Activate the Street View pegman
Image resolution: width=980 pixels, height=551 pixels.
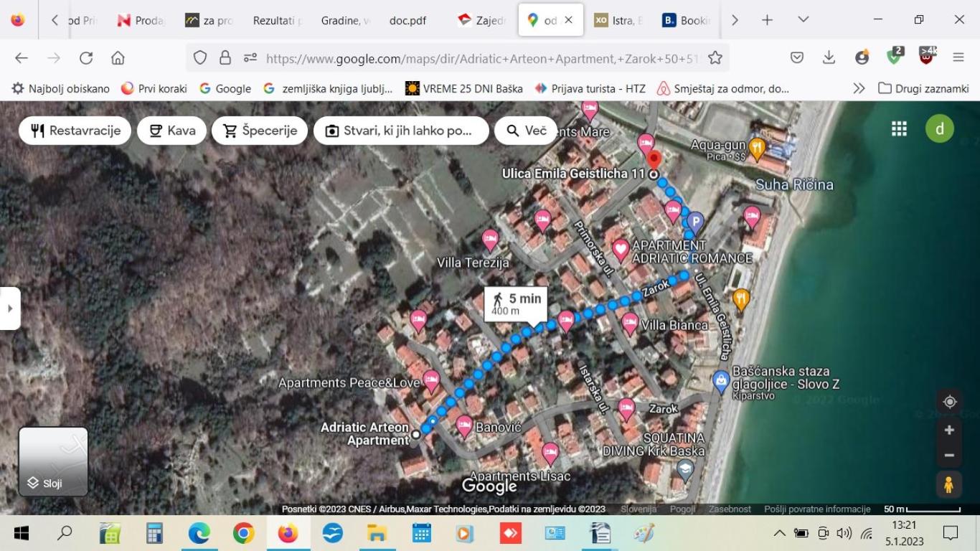[948, 485]
